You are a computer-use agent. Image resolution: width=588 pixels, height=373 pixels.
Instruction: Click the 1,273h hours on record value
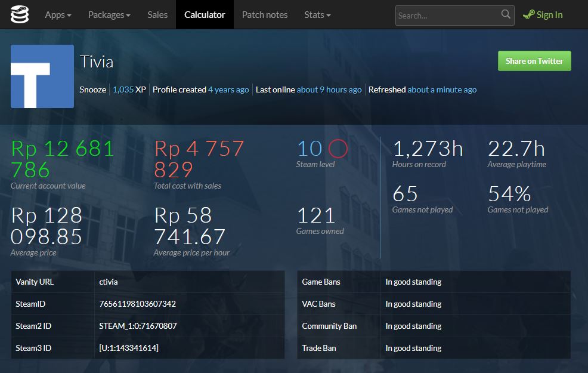pos(428,149)
